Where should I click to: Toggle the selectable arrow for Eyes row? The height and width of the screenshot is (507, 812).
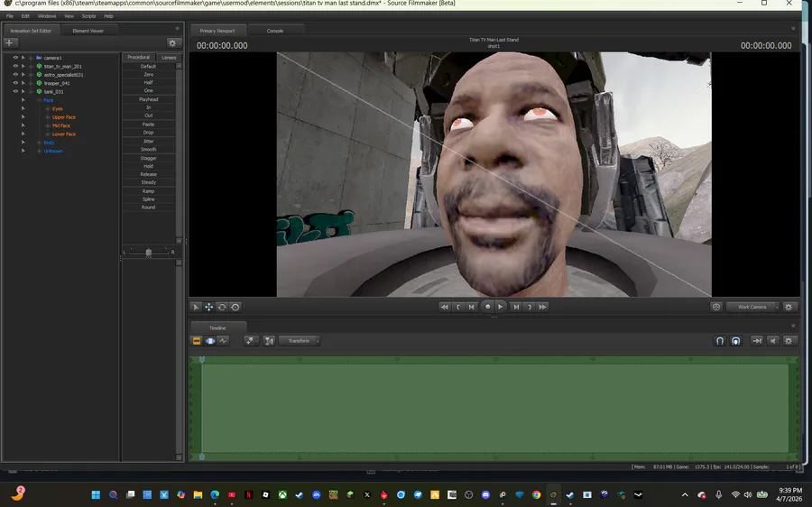click(23, 108)
